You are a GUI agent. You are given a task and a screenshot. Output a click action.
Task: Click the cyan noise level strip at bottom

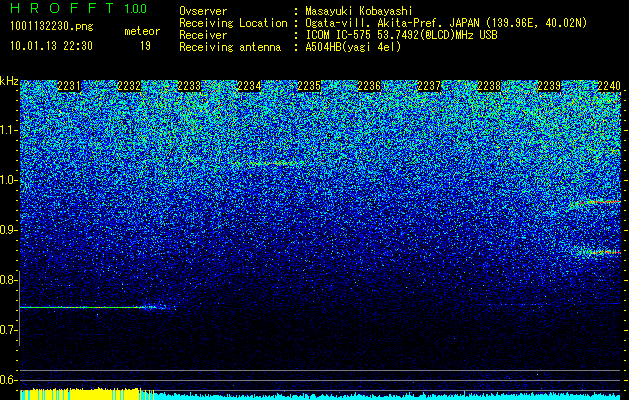point(388,396)
